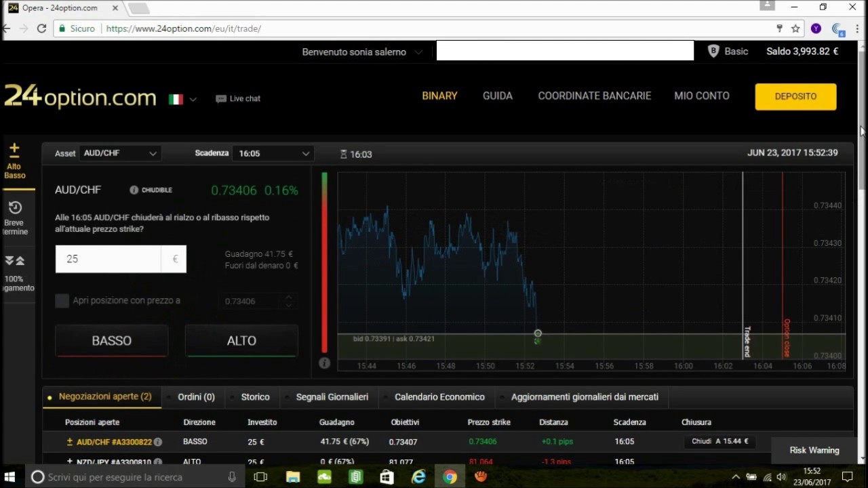
Task: Click the Windows search box
Action: [136, 477]
